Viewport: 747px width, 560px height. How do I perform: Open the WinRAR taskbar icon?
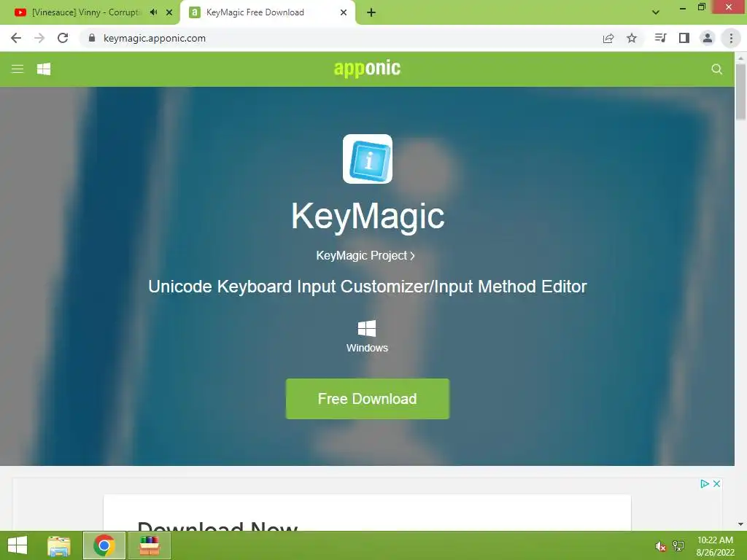tap(149, 545)
